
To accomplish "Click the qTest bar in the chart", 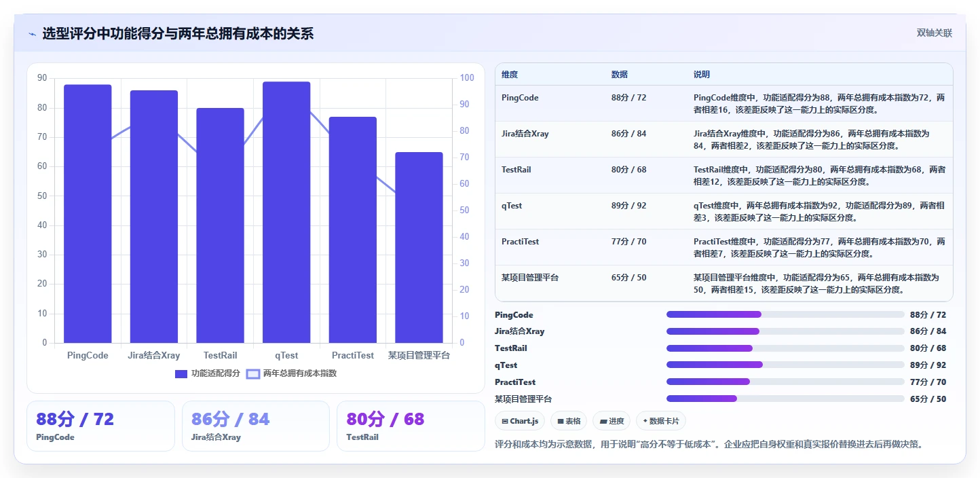I will click(x=286, y=213).
